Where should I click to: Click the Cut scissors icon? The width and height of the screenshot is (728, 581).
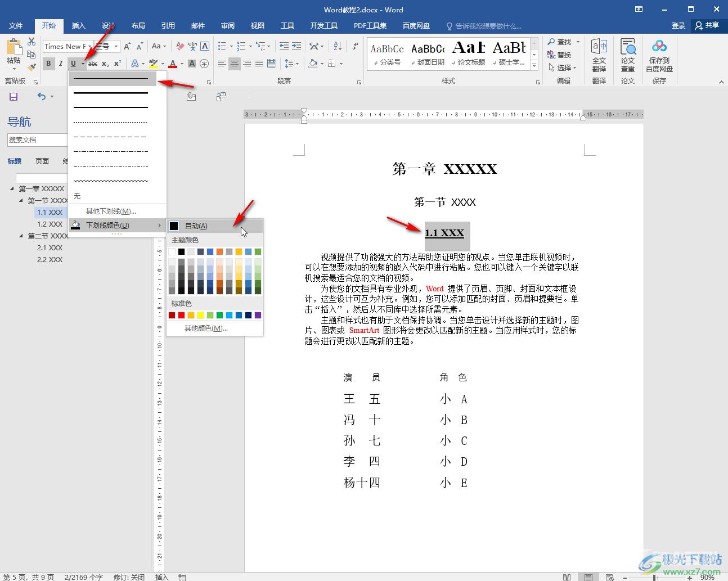pos(32,42)
